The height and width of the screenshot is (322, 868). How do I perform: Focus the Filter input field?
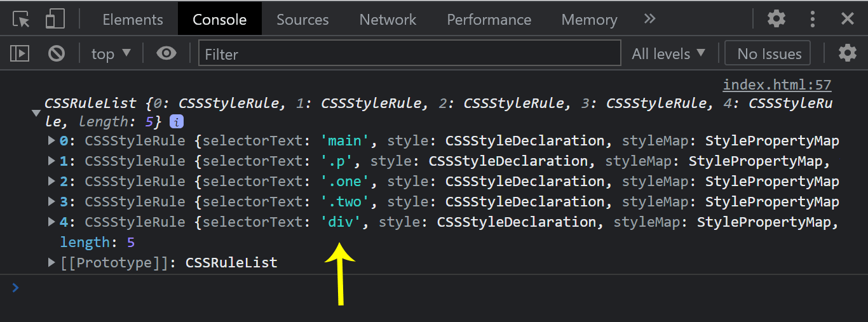click(x=410, y=54)
